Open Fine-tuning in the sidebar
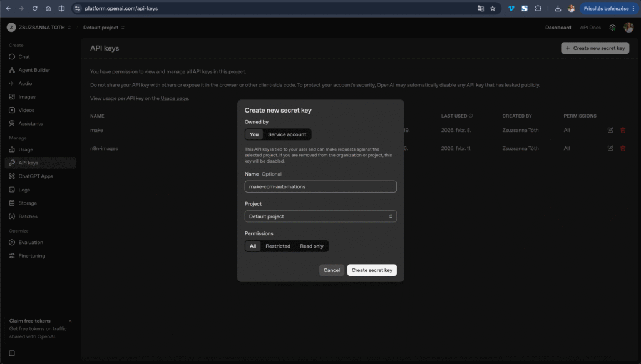 tap(33, 255)
